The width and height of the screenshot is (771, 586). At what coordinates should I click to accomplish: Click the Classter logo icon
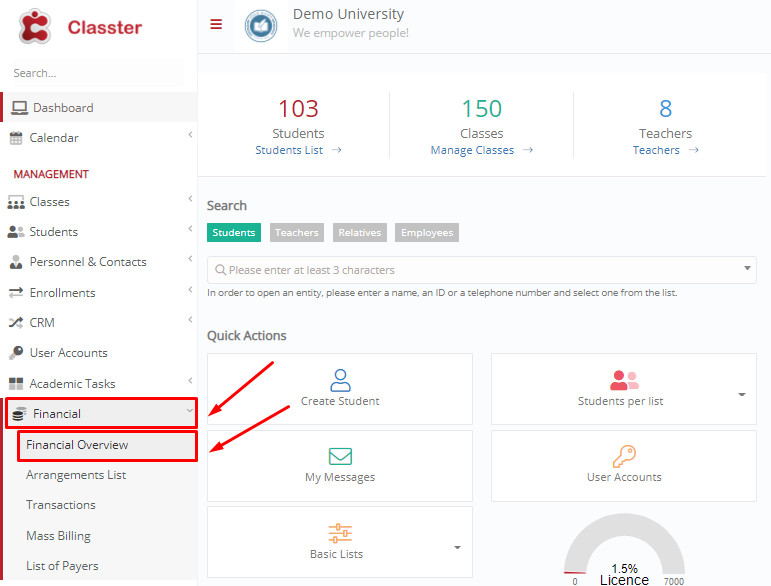click(x=34, y=27)
